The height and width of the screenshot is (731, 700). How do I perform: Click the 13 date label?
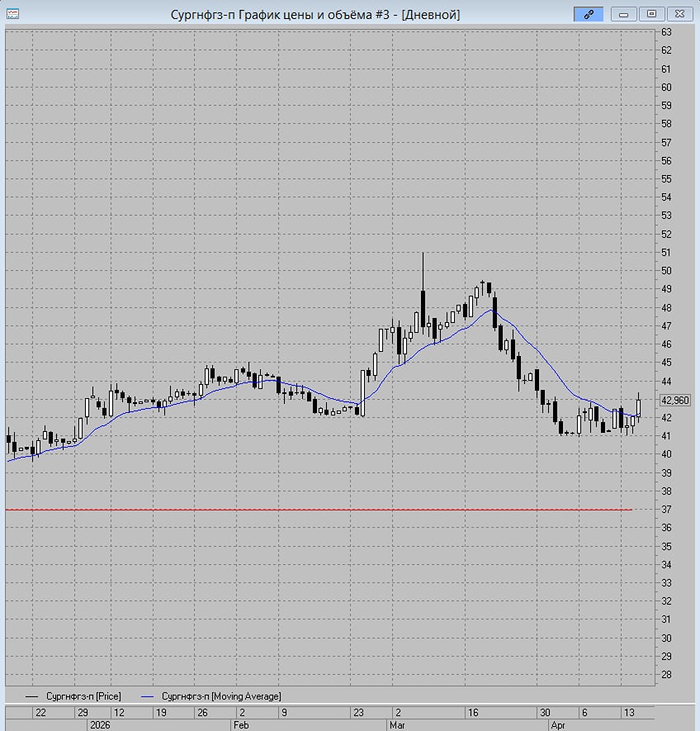point(629,712)
